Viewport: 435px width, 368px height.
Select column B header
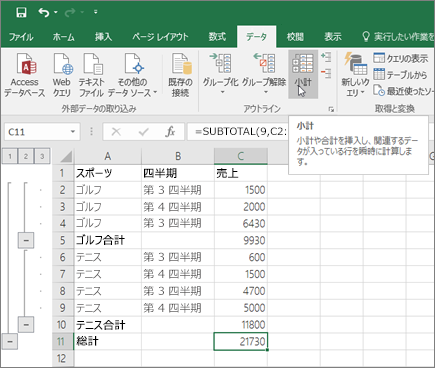[x=178, y=156]
